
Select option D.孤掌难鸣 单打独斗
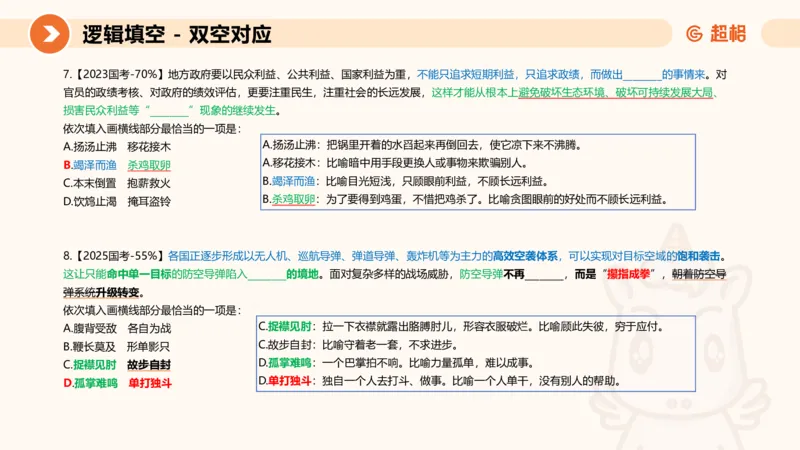tap(117, 383)
